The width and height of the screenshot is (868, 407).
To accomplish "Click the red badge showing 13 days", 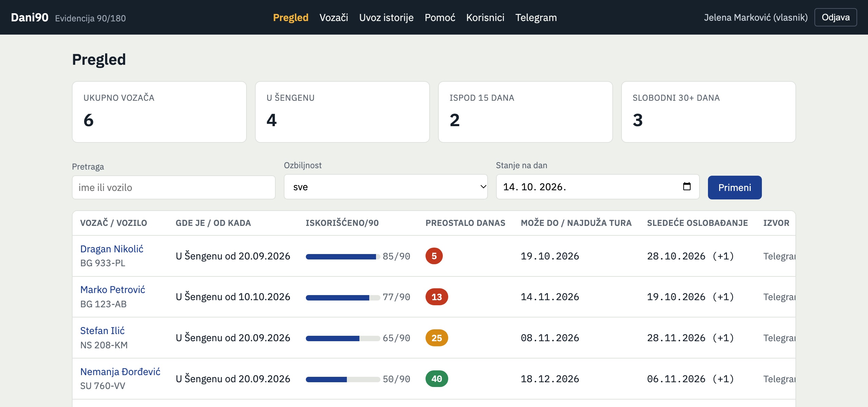I will point(437,297).
